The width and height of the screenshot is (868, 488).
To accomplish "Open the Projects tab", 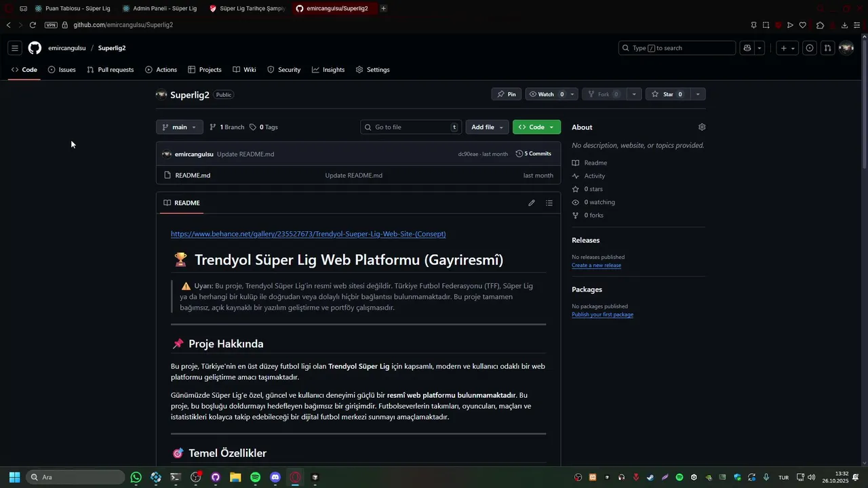I will tap(205, 70).
